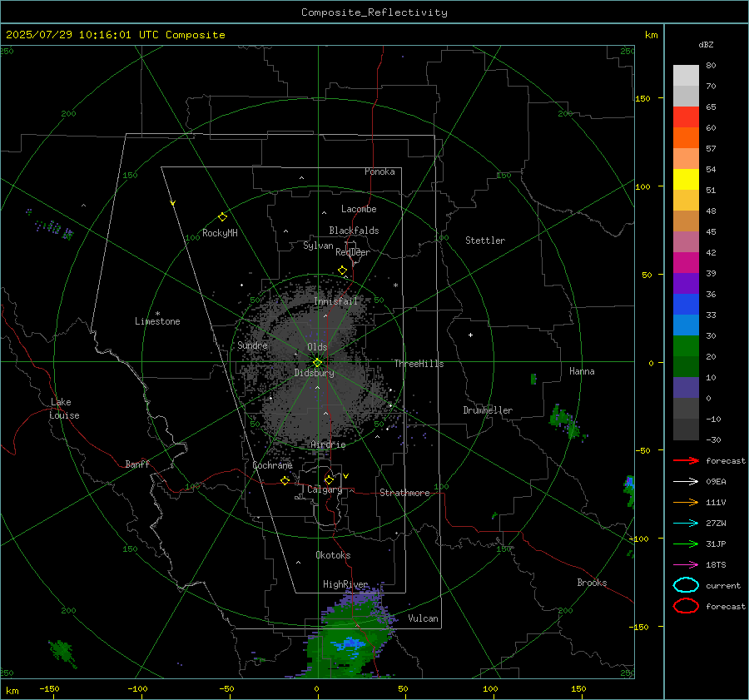Click the blue echo core south of HighRiver

[350, 643]
